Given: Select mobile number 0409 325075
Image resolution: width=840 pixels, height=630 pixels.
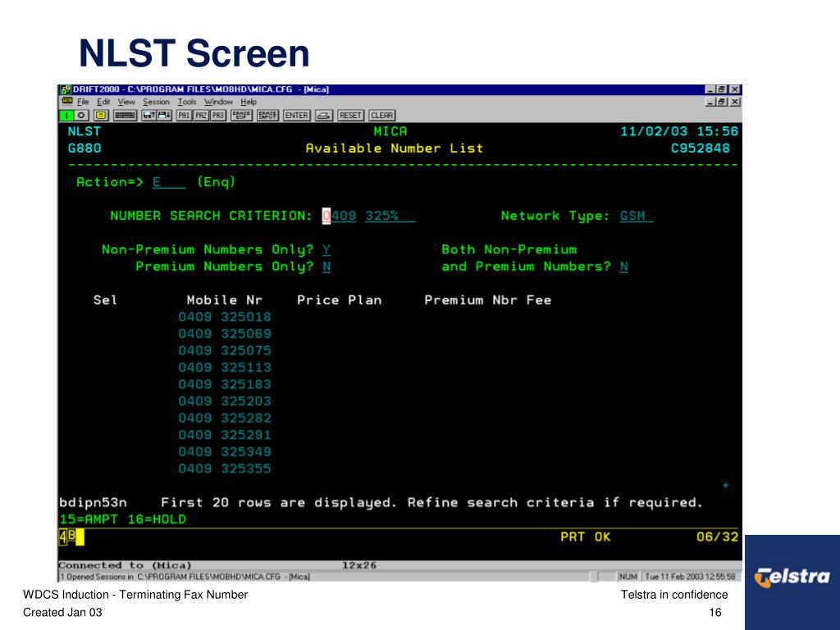Looking at the screenshot, I should point(225,351).
